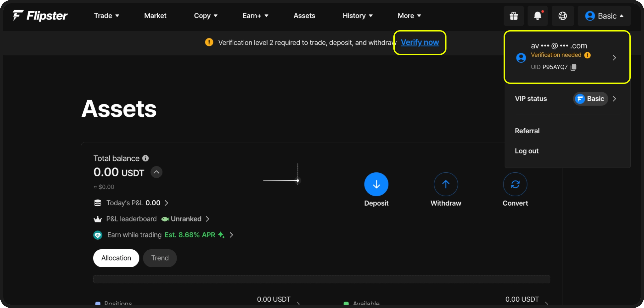The height and width of the screenshot is (308, 644).
Task: Click the Today's P&L coins icon
Action: (x=98, y=203)
